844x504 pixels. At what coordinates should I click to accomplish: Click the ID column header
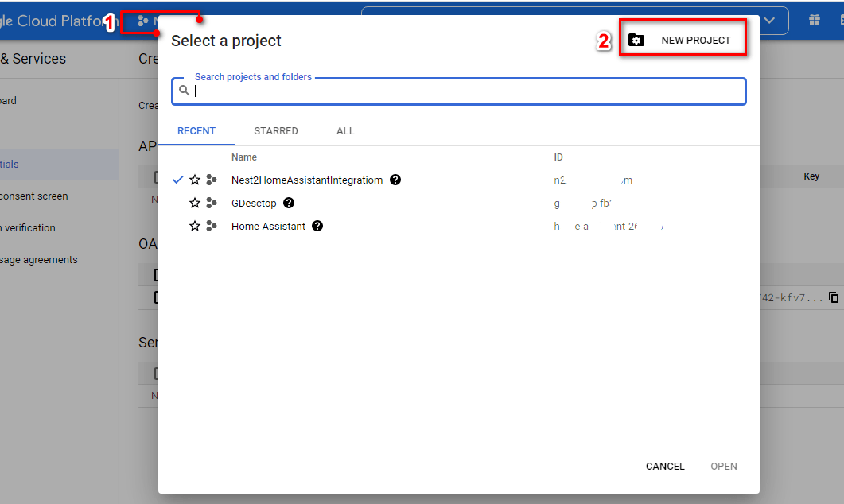pos(558,157)
